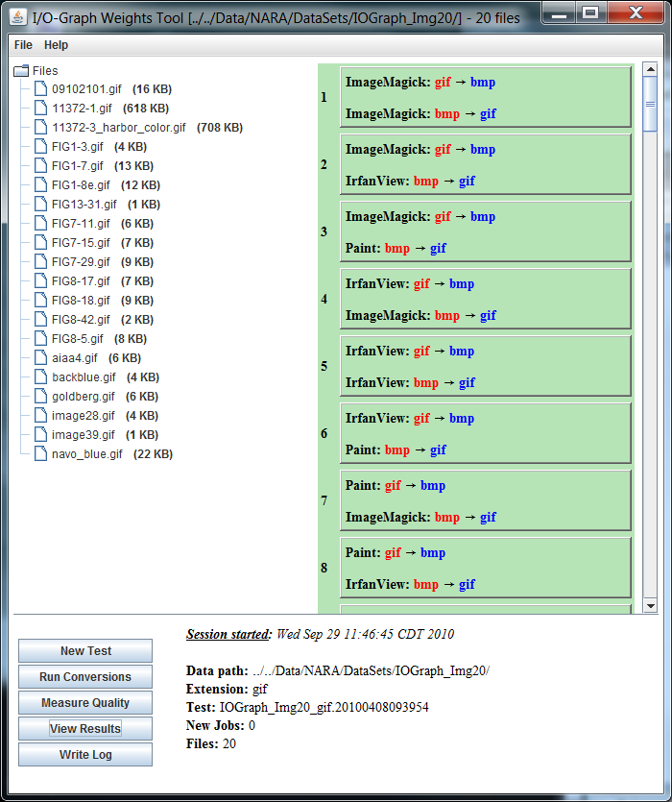This screenshot has width=672, height=802.
Task: Click the document icon for FIG13-31.gif
Action: [41, 204]
